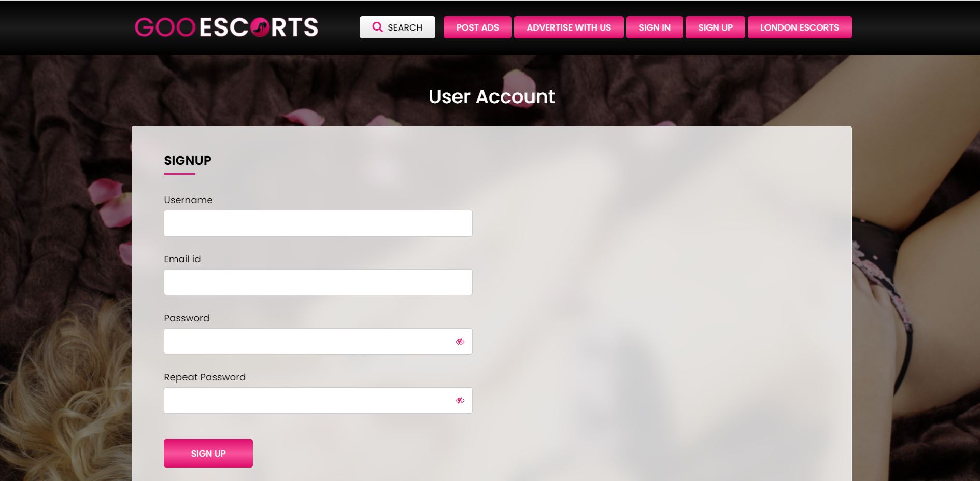980x481 pixels.
Task: Open search via the magnifier icon
Action: pos(377,27)
